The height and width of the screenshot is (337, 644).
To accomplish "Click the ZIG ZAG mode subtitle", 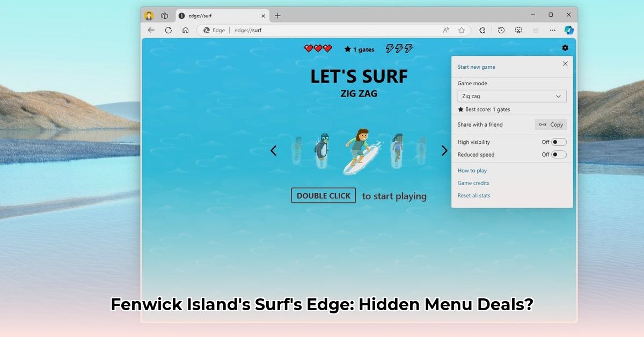I will point(359,93).
